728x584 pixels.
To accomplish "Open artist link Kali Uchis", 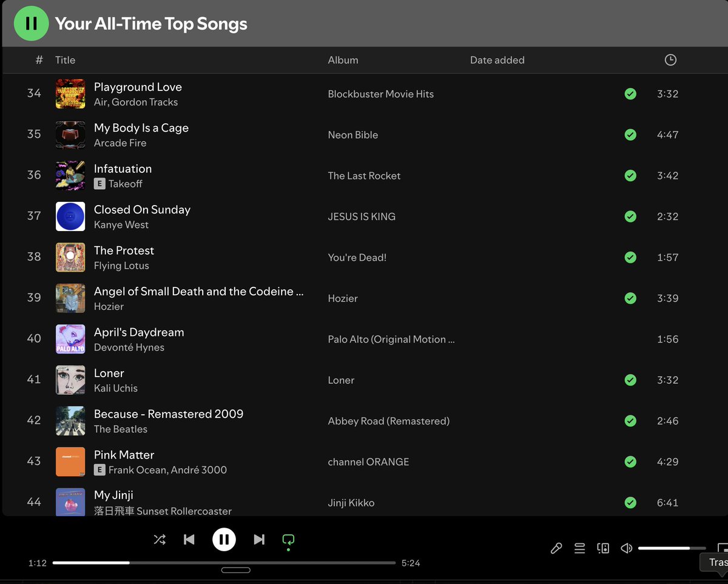I will pyautogui.click(x=116, y=388).
